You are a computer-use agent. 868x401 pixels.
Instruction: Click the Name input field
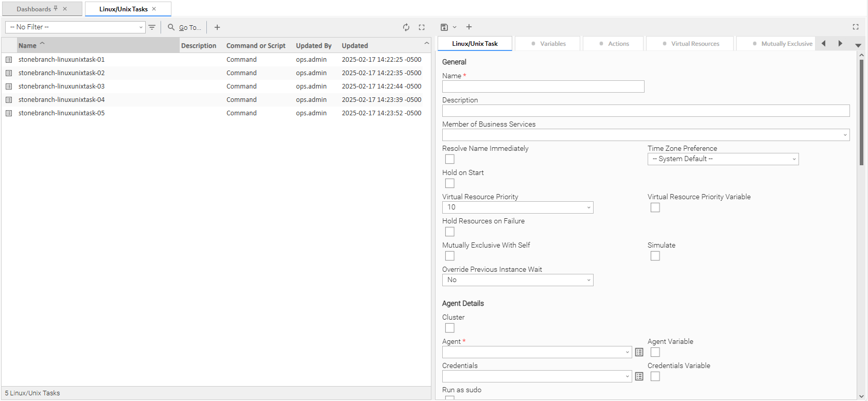[x=543, y=86]
